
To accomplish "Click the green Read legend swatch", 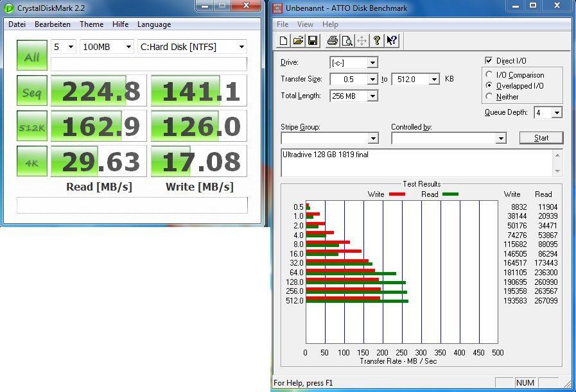I will [x=450, y=194].
